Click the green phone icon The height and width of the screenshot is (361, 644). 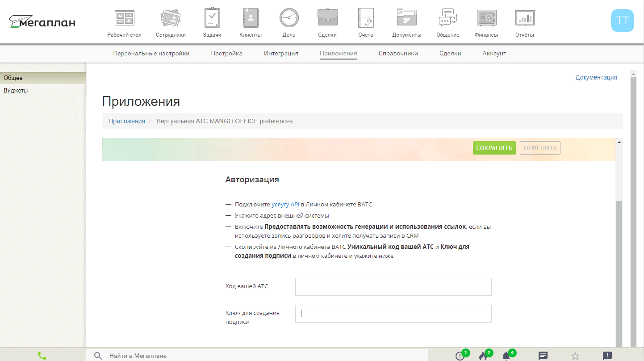click(x=42, y=356)
